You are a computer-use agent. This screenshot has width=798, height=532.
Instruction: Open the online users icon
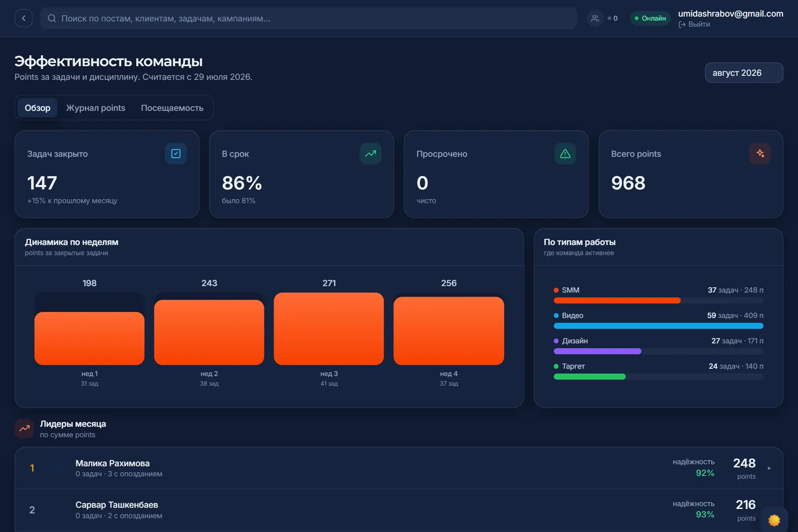(595, 18)
